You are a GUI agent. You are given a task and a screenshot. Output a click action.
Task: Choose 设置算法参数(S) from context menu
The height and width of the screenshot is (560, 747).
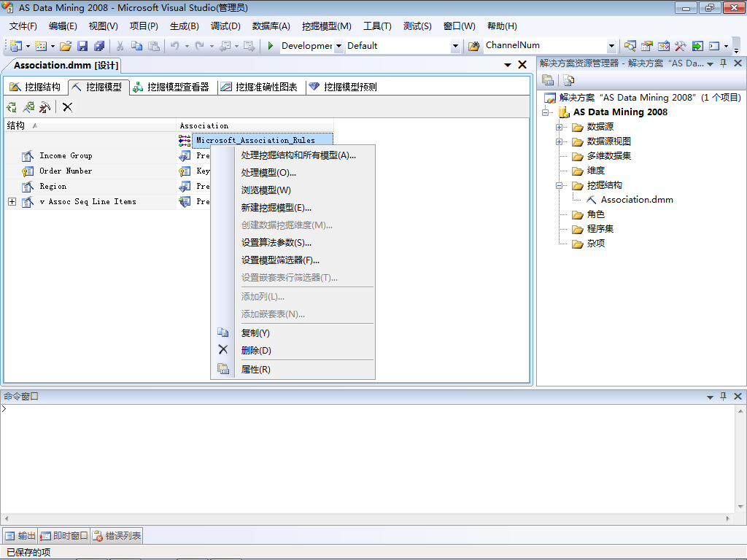(276, 243)
